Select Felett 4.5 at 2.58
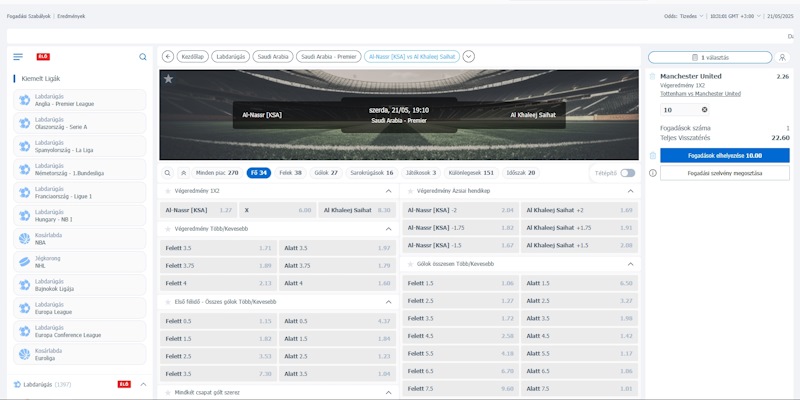The image size is (800, 400). pos(460,336)
